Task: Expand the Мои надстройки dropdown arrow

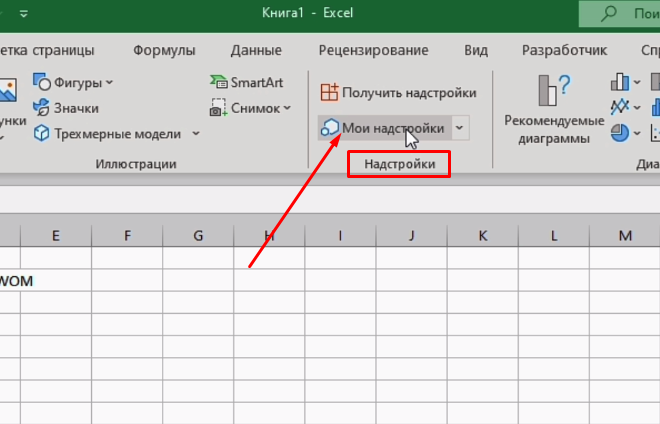Action: (x=460, y=128)
